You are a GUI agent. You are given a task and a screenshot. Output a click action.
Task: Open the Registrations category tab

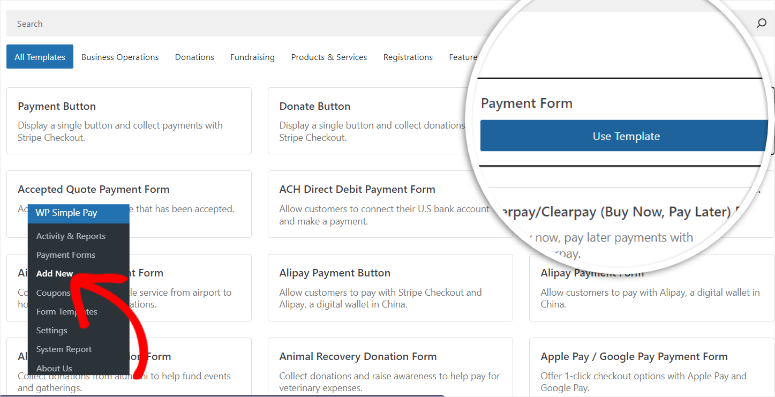coord(408,57)
